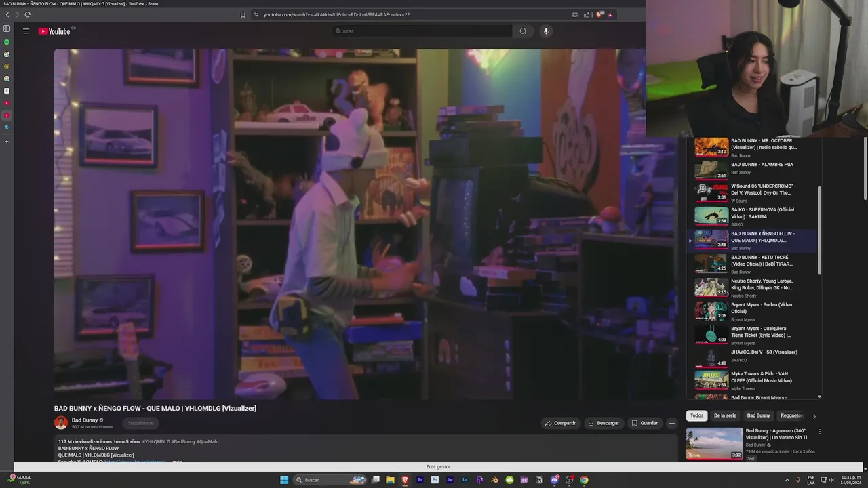Click the address bar URL
The image size is (868, 488).
click(x=336, y=14)
